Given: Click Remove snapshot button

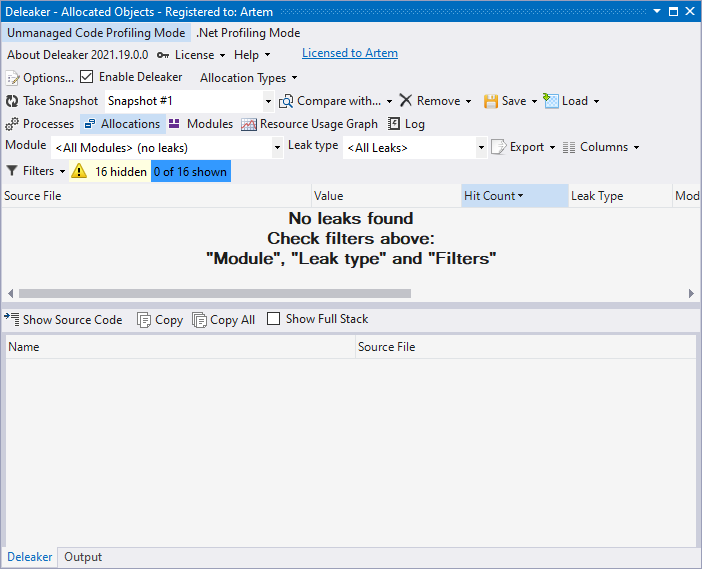Looking at the screenshot, I should point(430,101).
